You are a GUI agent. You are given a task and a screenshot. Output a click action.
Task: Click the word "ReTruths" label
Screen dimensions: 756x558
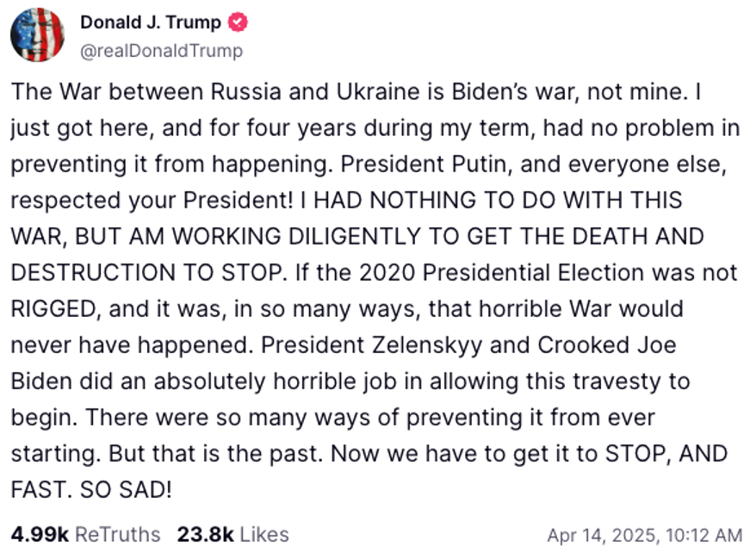tap(118, 535)
